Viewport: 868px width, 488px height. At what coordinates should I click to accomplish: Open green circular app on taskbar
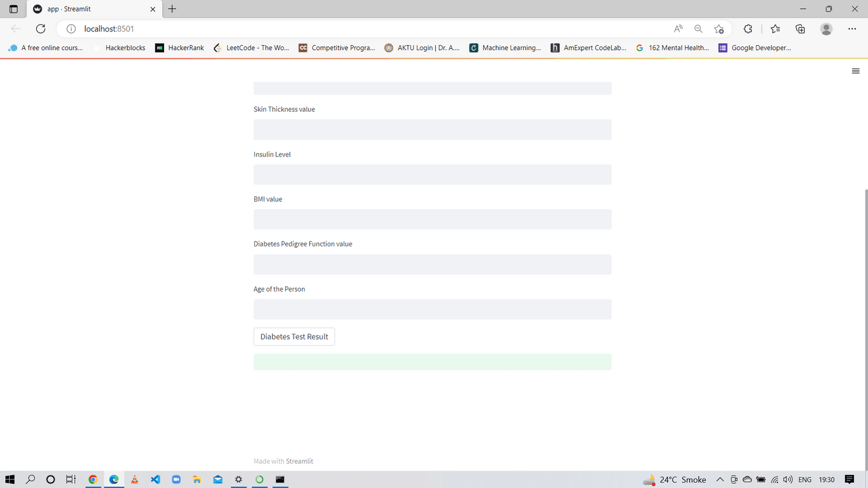(x=259, y=480)
